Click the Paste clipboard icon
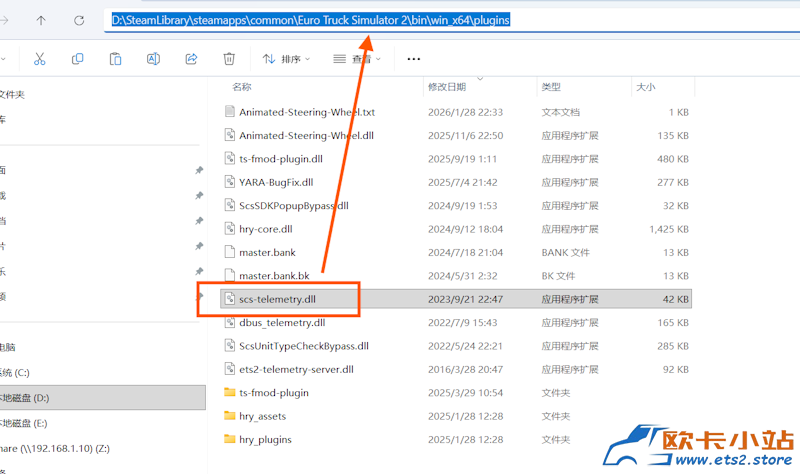800x474 pixels. (x=115, y=59)
